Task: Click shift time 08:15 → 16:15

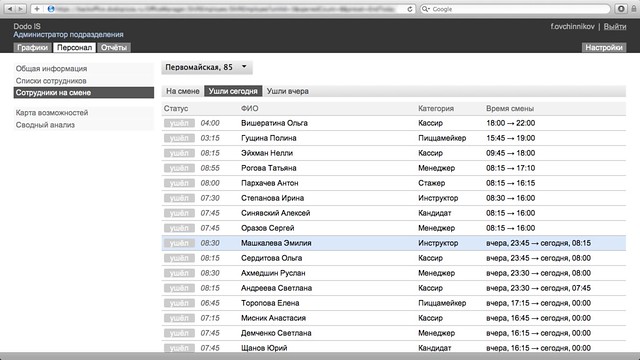Action: point(510,183)
